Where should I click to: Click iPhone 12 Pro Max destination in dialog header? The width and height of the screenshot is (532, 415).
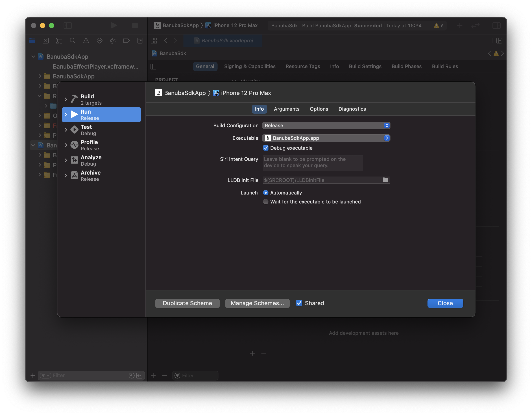pos(242,93)
